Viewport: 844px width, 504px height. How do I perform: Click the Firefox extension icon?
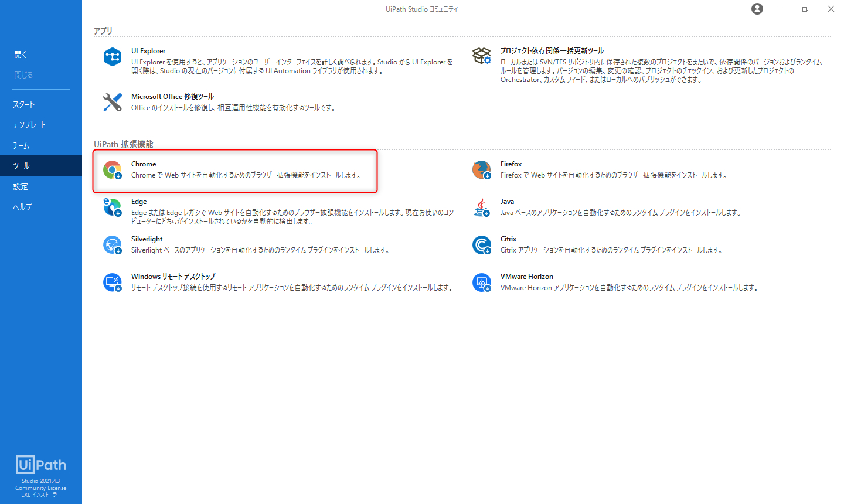click(481, 170)
